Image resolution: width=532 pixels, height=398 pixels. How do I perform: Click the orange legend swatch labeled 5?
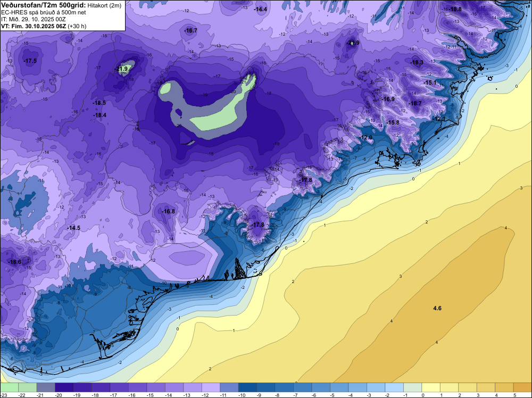point(522,388)
